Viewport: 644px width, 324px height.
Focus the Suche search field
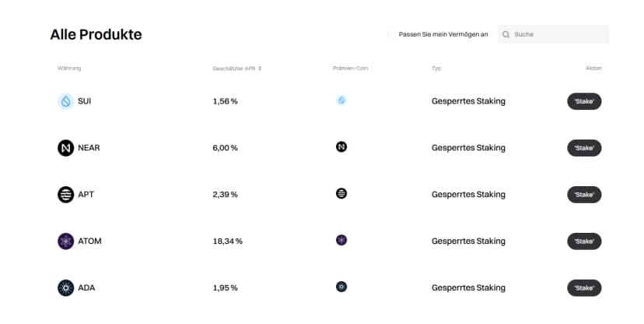[553, 34]
